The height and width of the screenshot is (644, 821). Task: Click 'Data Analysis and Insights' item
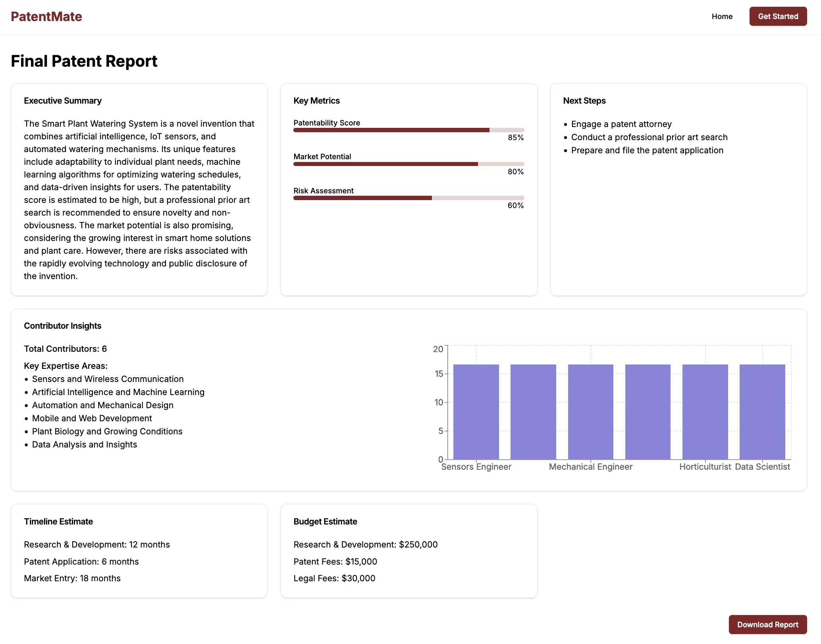click(85, 445)
